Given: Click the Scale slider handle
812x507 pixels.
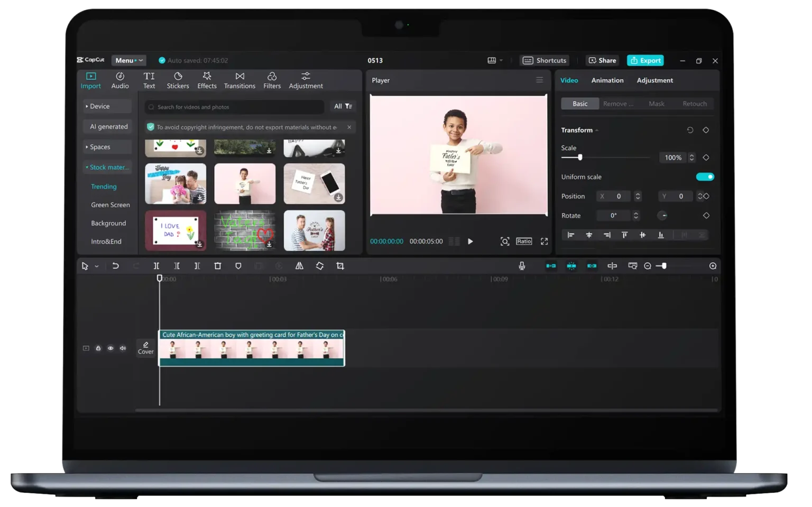Looking at the screenshot, I should tap(580, 158).
